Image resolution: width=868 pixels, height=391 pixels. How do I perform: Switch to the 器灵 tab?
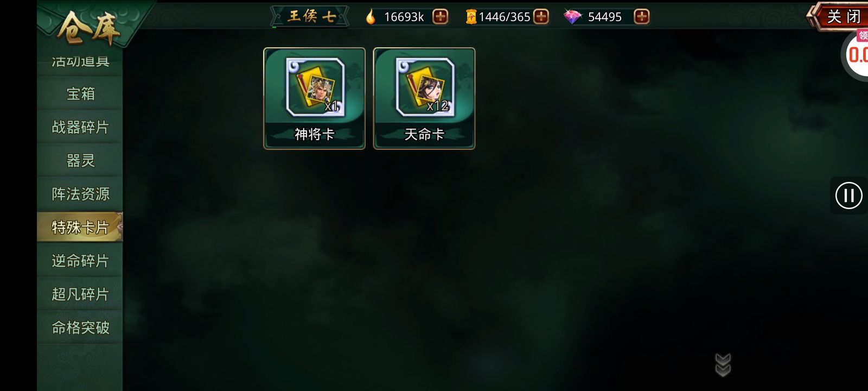[x=80, y=161]
